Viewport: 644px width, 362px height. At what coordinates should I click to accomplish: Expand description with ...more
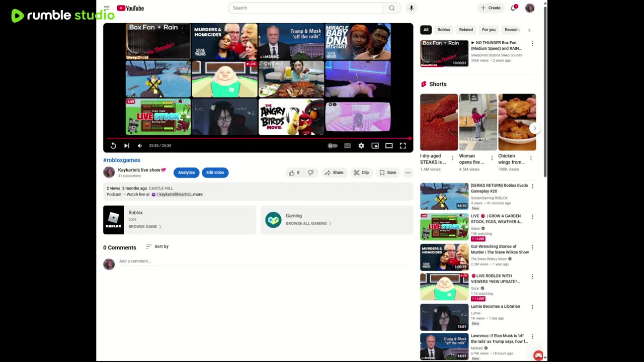197,194
